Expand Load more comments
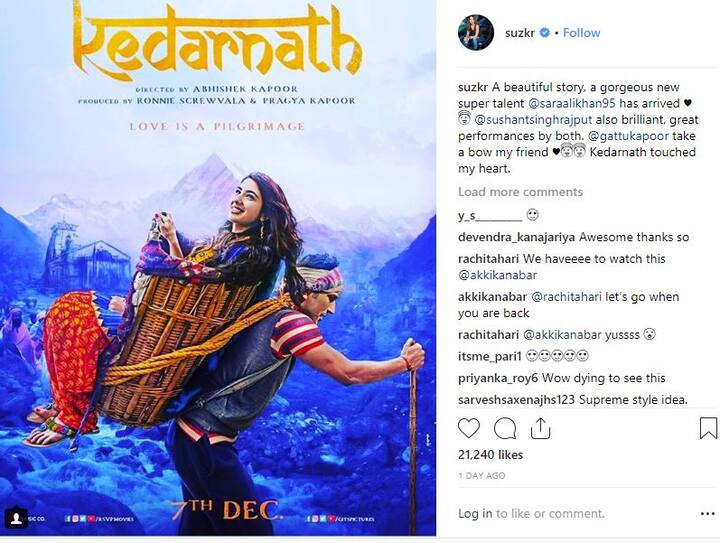Viewport: 720px width, 543px height. pos(520,192)
